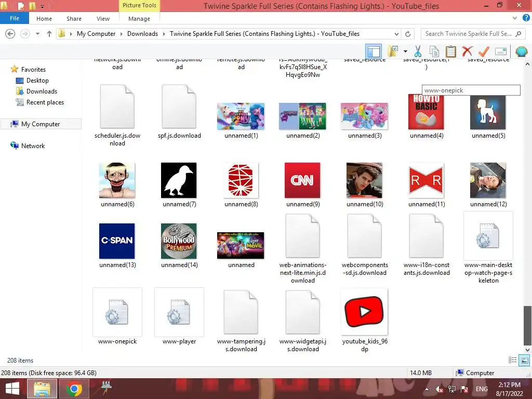
Task: Click the red X Delete icon
Action: pos(467,51)
